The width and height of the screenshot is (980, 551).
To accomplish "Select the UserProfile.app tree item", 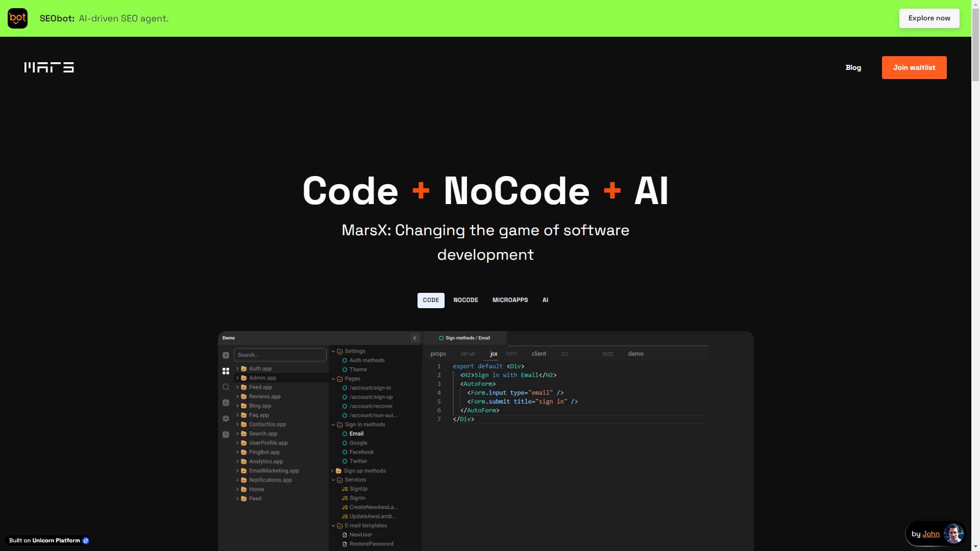I will click(x=268, y=443).
